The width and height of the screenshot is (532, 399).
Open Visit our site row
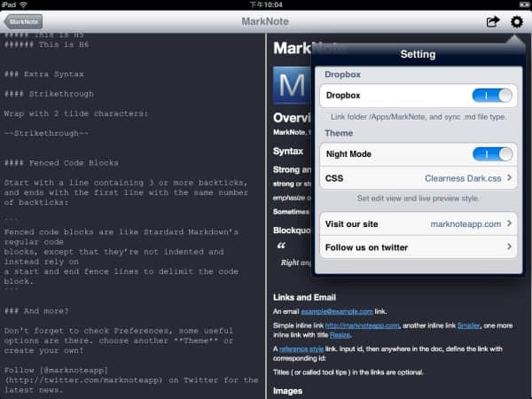(x=419, y=223)
